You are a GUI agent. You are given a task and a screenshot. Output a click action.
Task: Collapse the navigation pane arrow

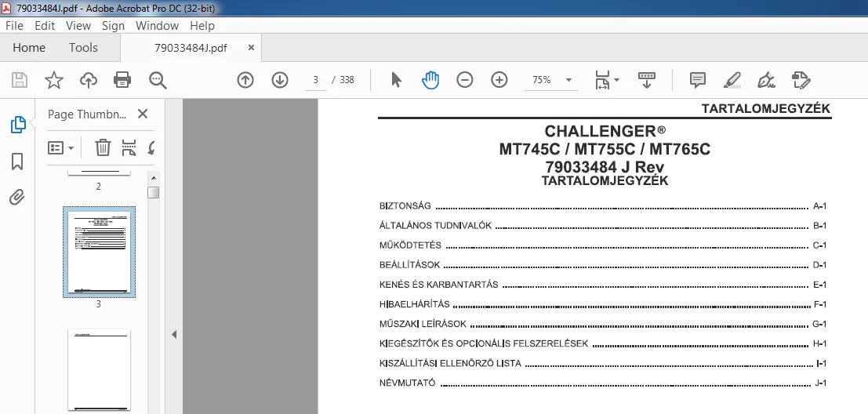pos(174,334)
